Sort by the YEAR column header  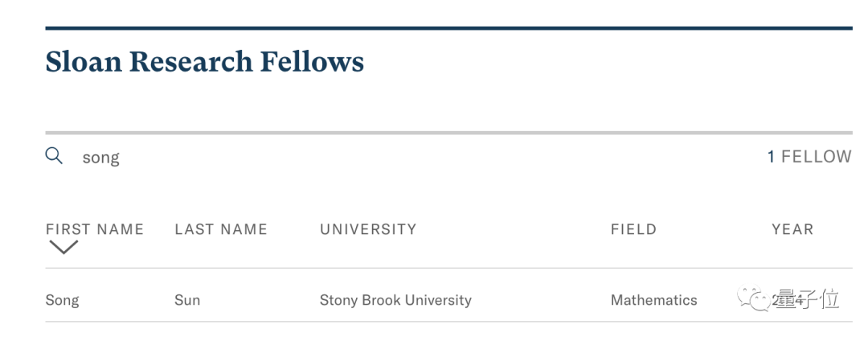(x=792, y=229)
